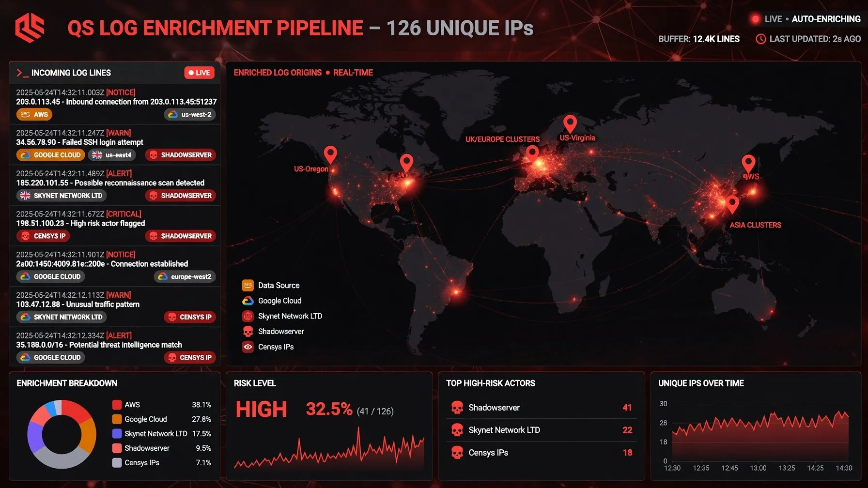868x488 pixels.
Task: Toggle the LIVE badge in Incoming Log Lines
Action: (200, 73)
